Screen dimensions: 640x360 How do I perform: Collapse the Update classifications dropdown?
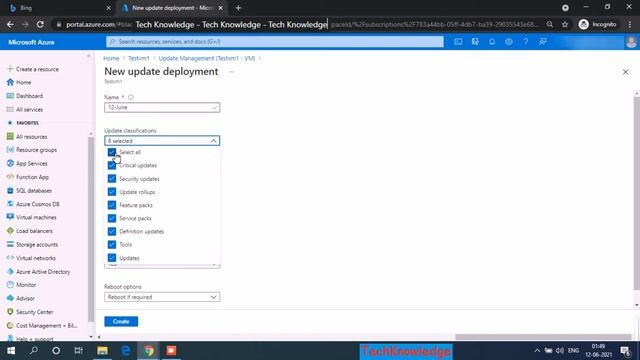(162, 141)
